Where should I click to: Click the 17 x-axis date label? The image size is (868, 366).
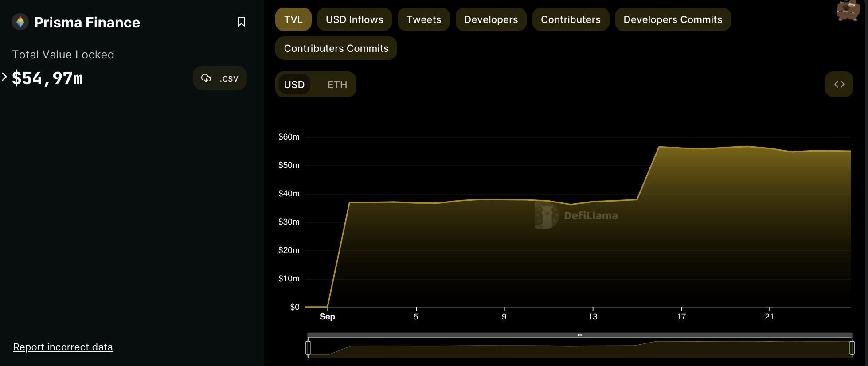(681, 317)
